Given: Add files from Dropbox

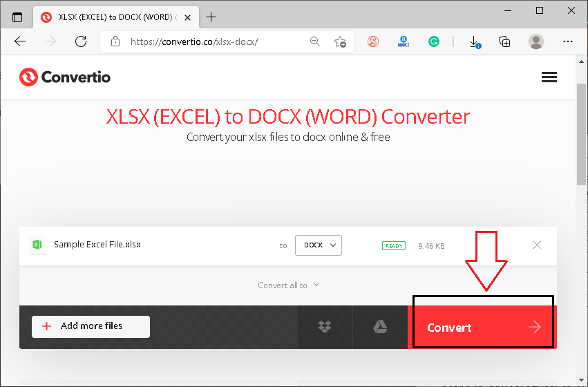Looking at the screenshot, I should point(325,327).
